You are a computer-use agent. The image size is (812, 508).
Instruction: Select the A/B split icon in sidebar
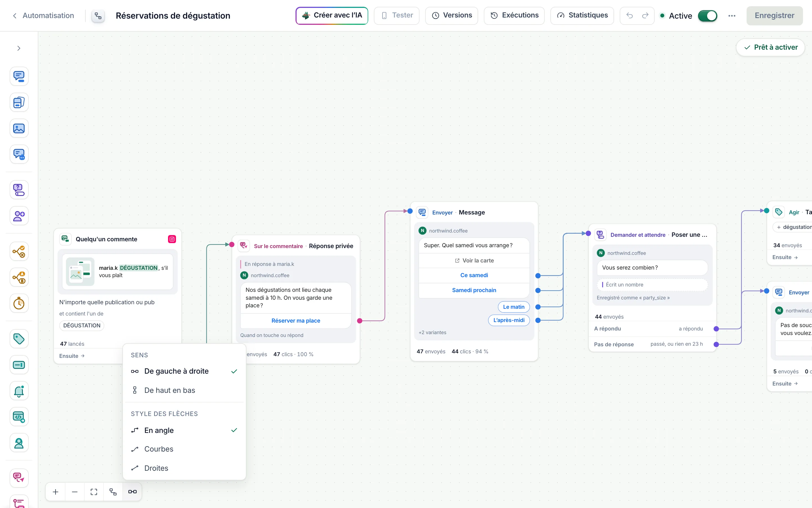[19, 277]
